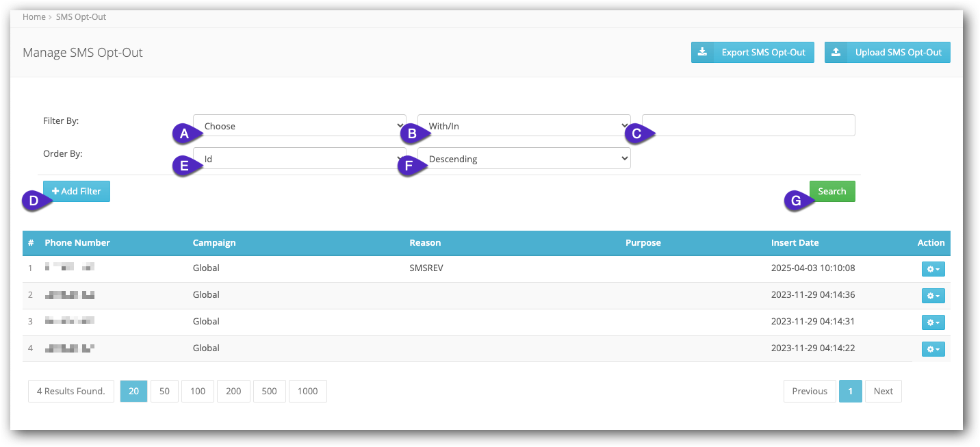Set page size to 1000 results
This screenshot has height=447, width=980.
(308, 391)
